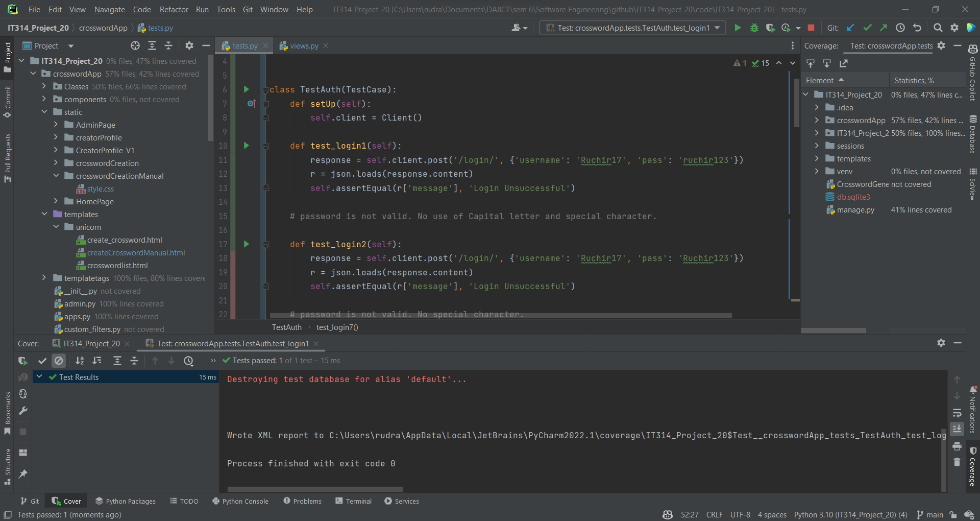The width and height of the screenshot is (980, 521).
Task: Click the Debug bug icon in toolbar
Action: [754, 28]
